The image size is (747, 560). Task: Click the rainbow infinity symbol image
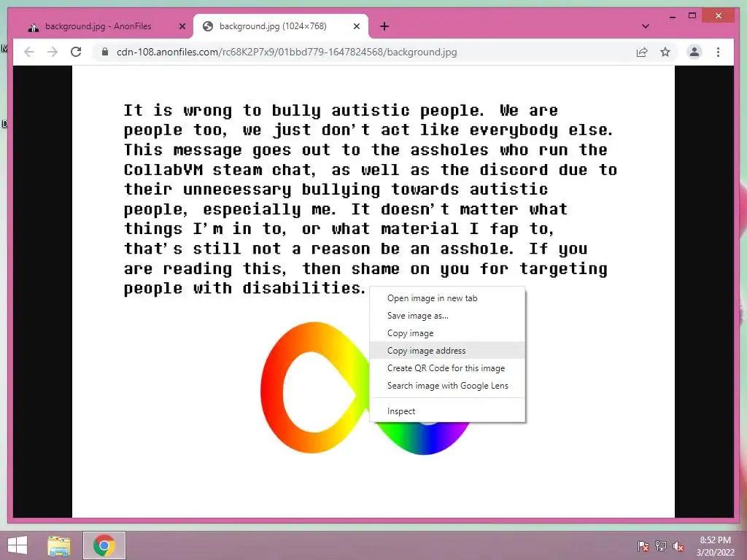pos(314,388)
